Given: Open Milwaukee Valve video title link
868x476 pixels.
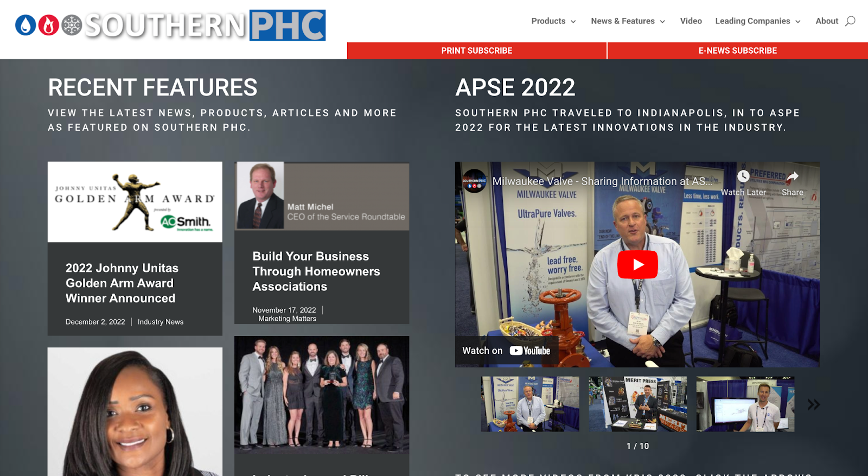Looking at the screenshot, I should click(x=602, y=181).
